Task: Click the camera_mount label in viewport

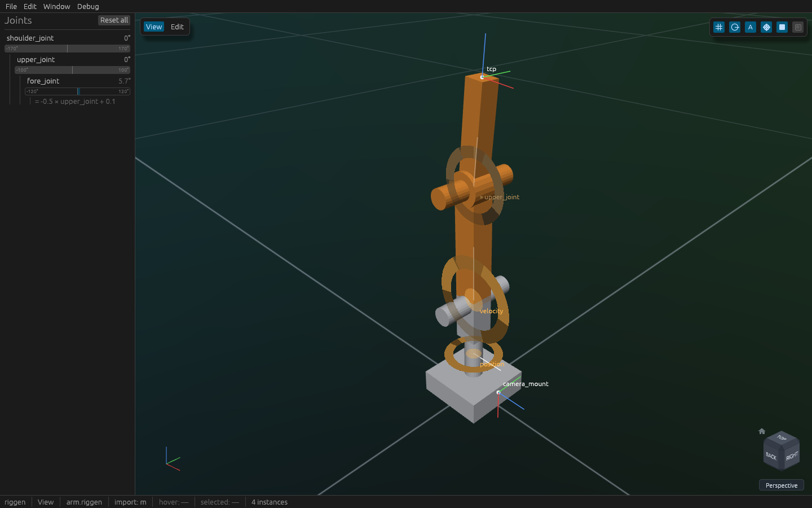Action: 526,384
